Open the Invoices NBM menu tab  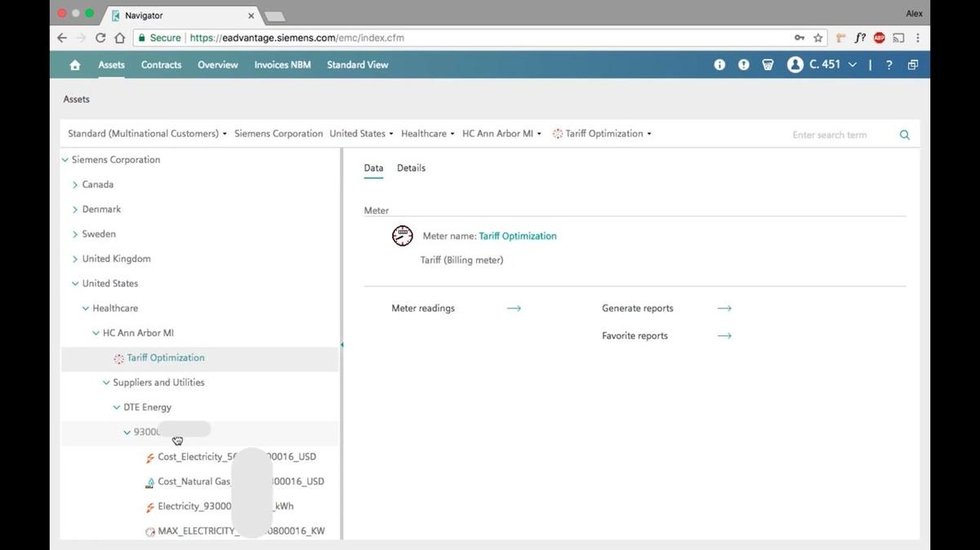coord(283,64)
